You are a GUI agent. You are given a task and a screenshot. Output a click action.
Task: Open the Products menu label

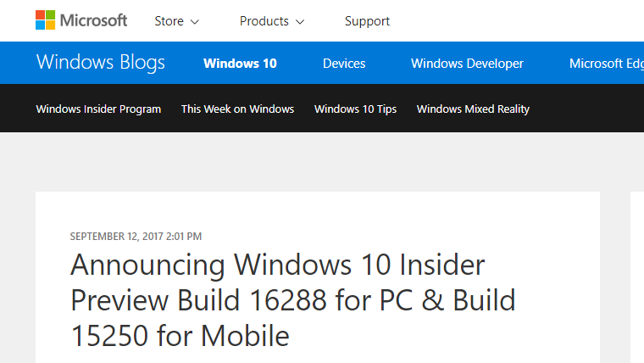[264, 21]
